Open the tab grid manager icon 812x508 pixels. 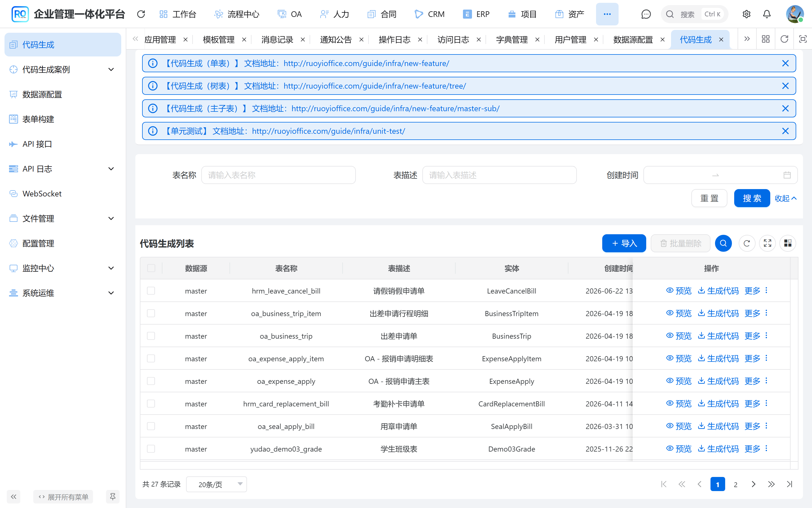766,39
